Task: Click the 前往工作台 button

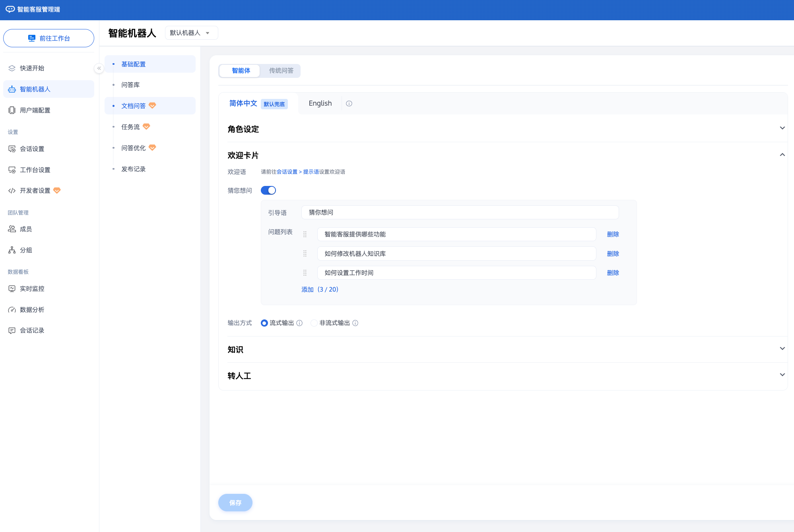Action: (x=49, y=38)
